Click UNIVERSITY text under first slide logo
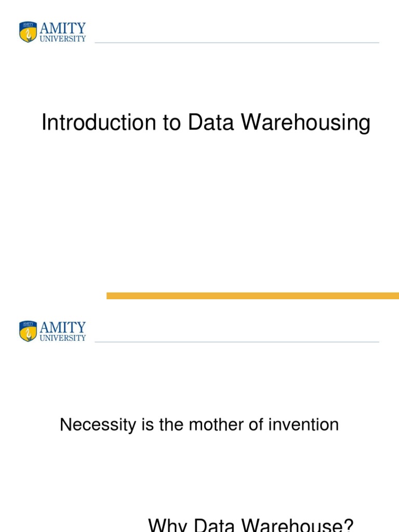The image size is (399, 532). [63, 38]
